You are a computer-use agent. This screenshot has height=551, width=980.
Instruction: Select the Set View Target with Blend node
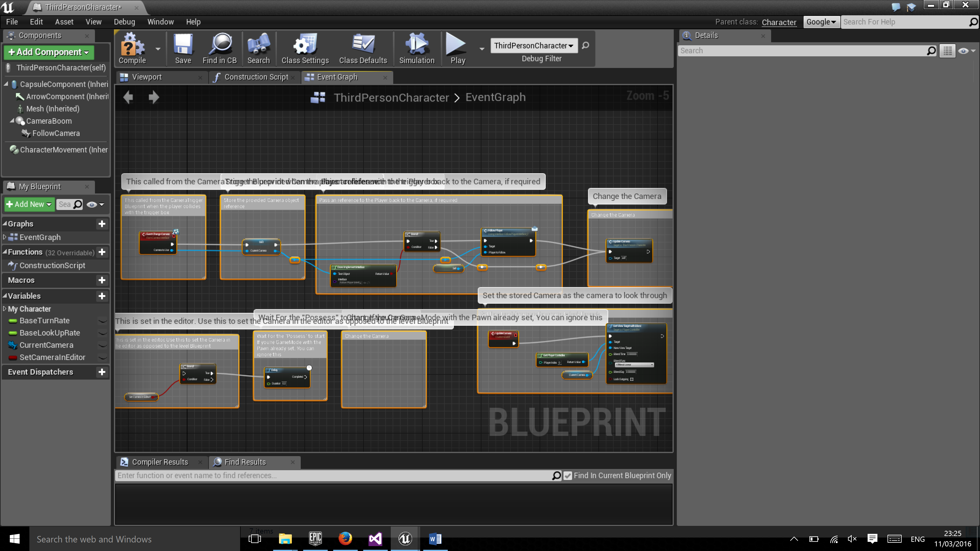coord(636,353)
